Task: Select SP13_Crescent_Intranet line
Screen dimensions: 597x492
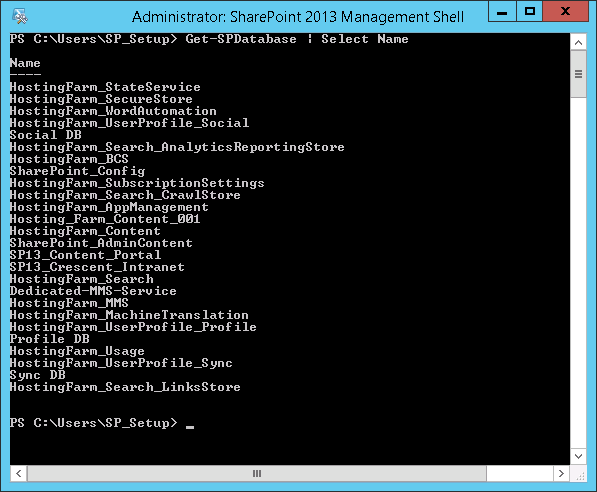Action: (97, 267)
